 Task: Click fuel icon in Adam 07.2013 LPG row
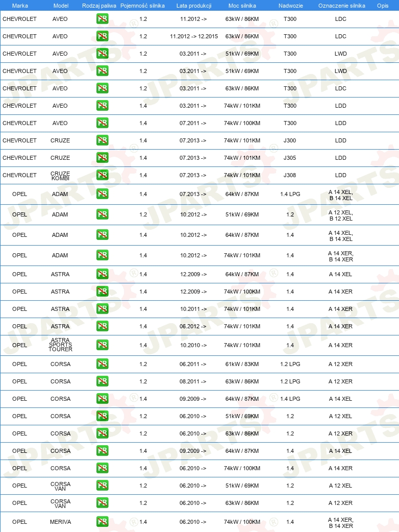103,194
